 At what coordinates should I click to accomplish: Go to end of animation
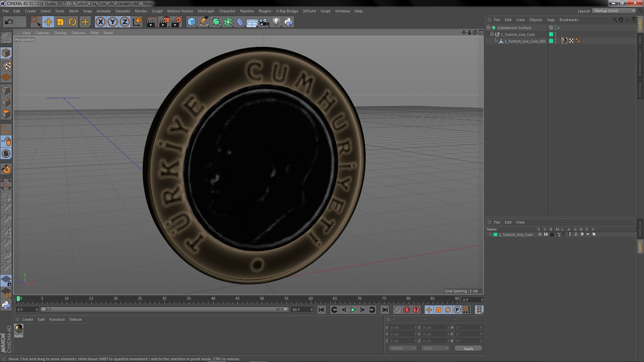pyautogui.click(x=385, y=310)
